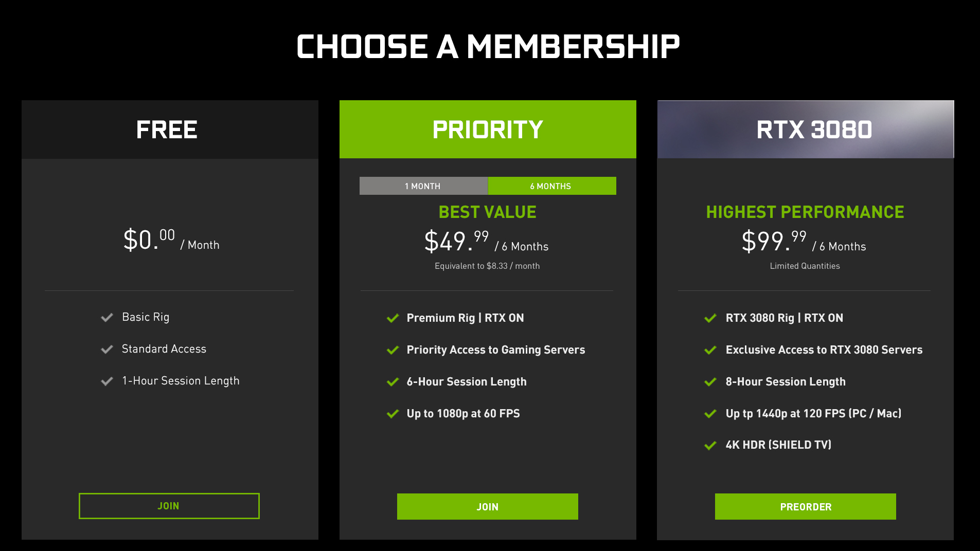980x551 pixels.
Task: Click checkmark icon beside Basic Rig
Action: tap(107, 318)
